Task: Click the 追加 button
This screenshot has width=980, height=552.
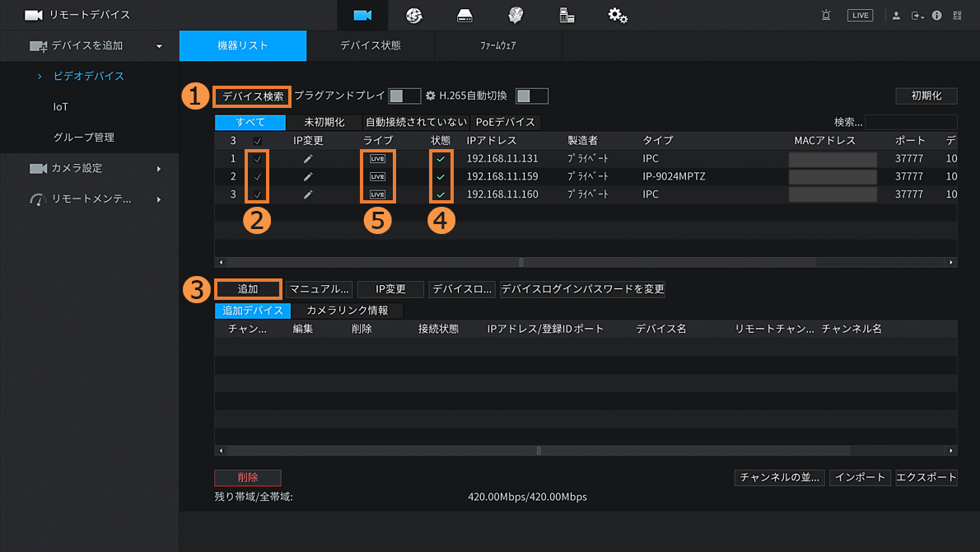Action: tap(248, 289)
